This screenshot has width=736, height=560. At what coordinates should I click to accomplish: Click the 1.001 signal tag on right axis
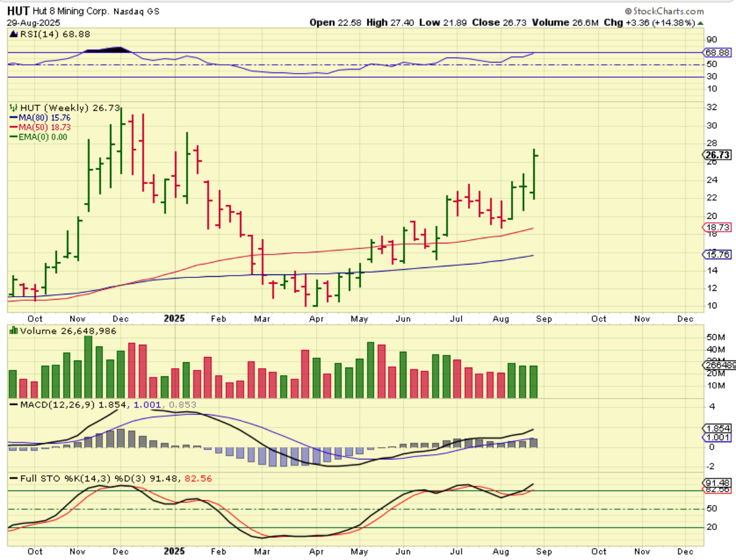[717, 438]
